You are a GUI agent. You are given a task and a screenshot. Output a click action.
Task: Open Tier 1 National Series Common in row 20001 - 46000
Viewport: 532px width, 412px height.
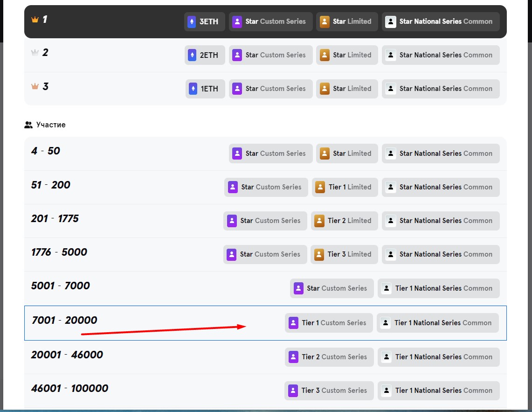click(439, 357)
